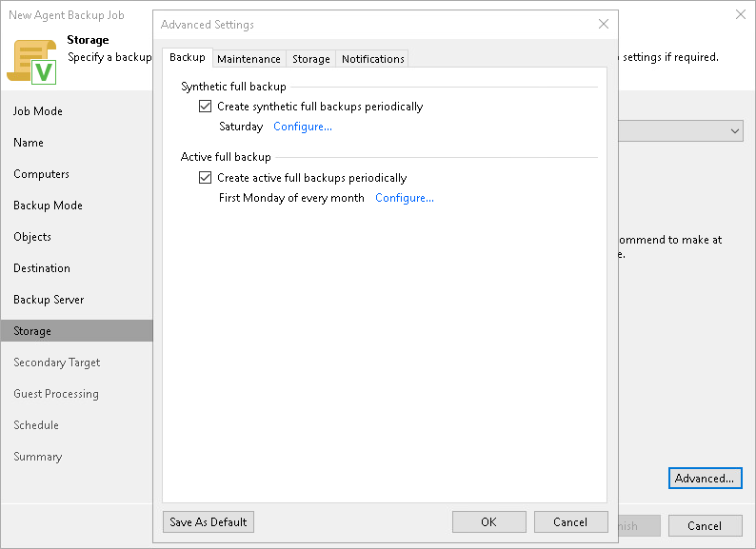Confirm Advanced Settings with OK

click(x=488, y=522)
